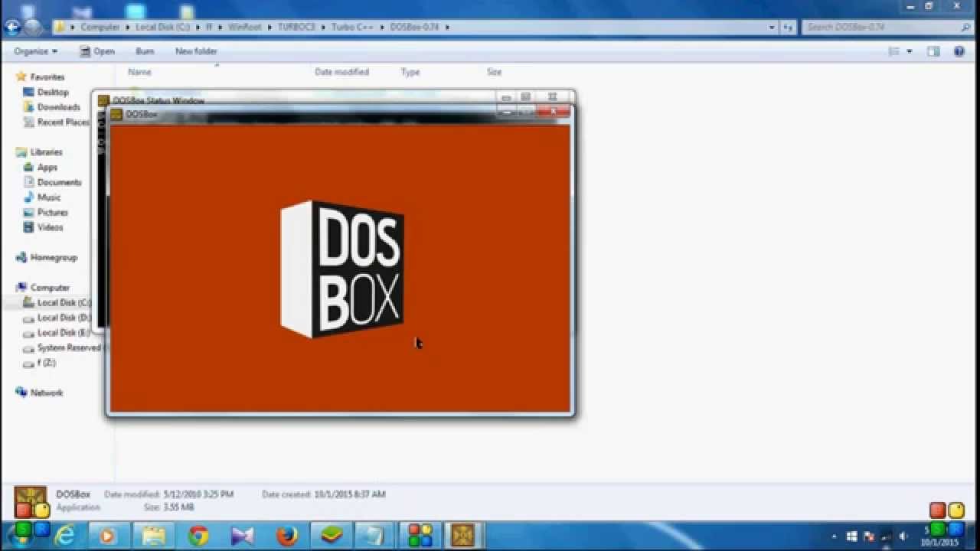Click the refresh button beside address bar
The width and height of the screenshot is (980, 551).
coord(788,27)
